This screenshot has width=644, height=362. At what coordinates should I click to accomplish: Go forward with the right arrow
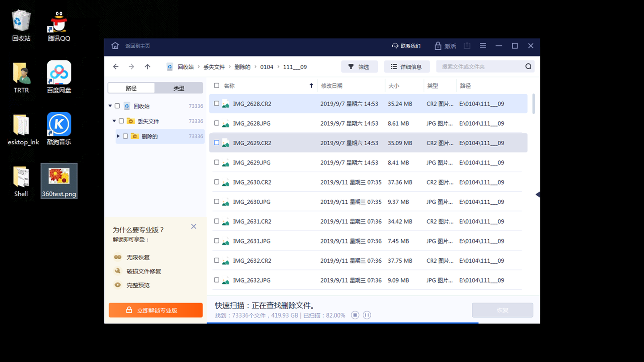pyautogui.click(x=131, y=67)
